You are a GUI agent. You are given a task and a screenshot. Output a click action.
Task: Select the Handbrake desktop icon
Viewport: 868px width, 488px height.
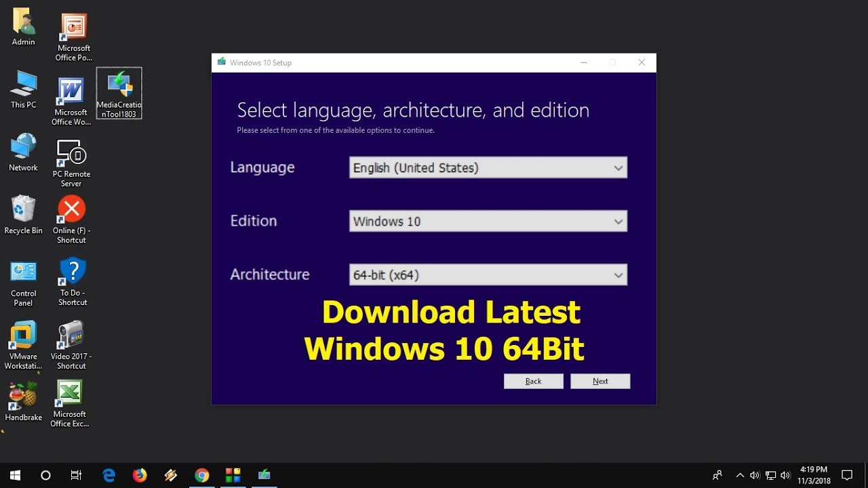coord(23,403)
